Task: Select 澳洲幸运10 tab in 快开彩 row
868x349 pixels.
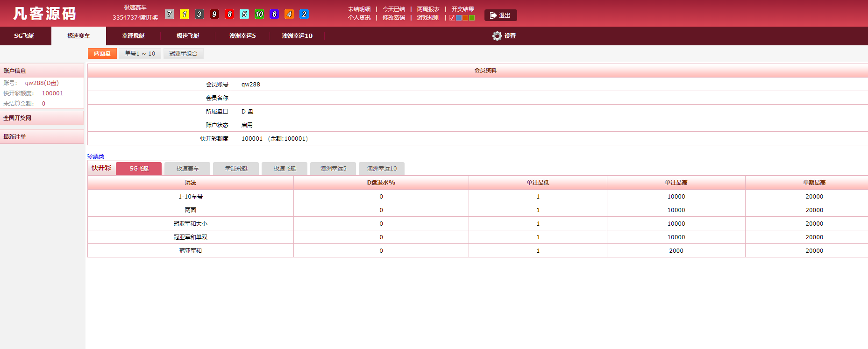Action: [382, 169]
